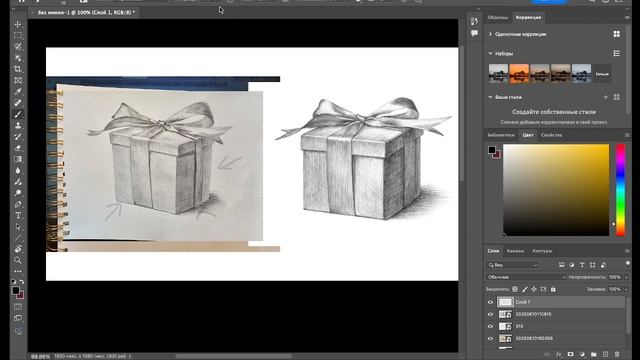Open the Layers panel options menu
640x360 pixels.
coord(627,251)
